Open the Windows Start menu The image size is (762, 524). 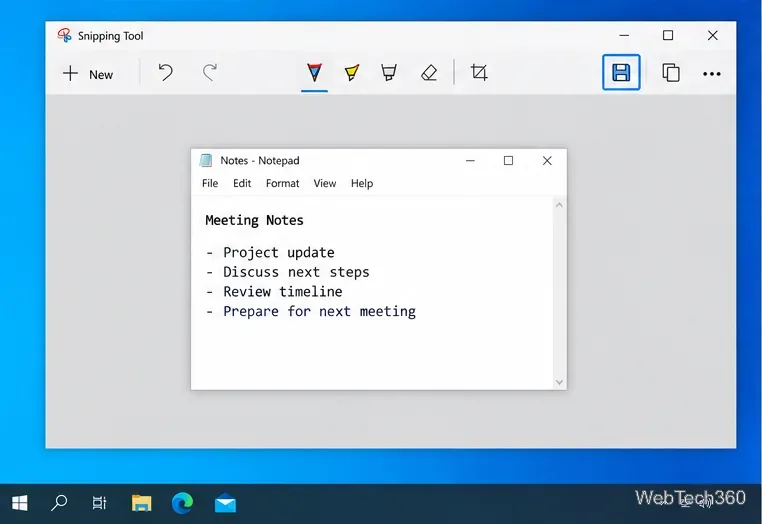(19, 503)
